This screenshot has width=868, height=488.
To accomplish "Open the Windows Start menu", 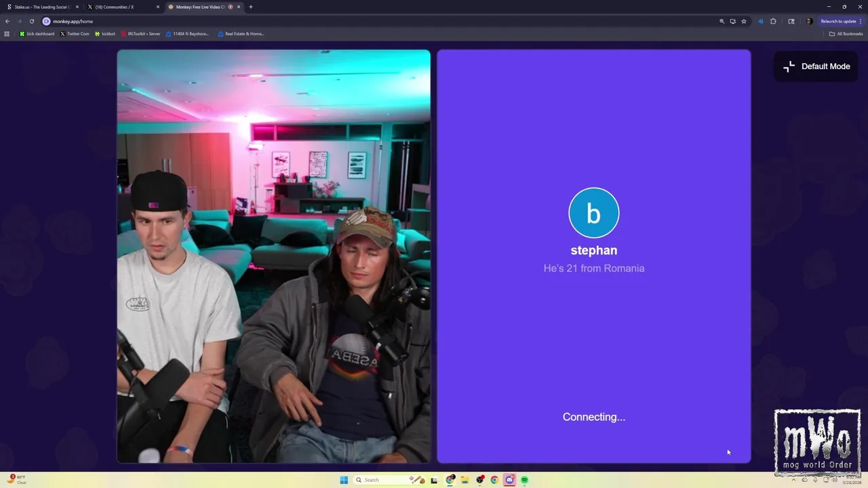I will pyautogui.click(x=344, y=480).
